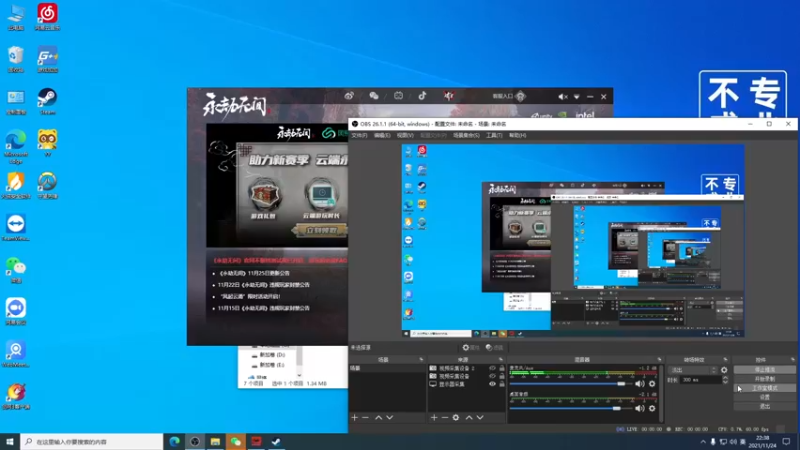Open File Explorer from the taskbar
Viewport: 800px width, 450px height.
pos(215,442)
